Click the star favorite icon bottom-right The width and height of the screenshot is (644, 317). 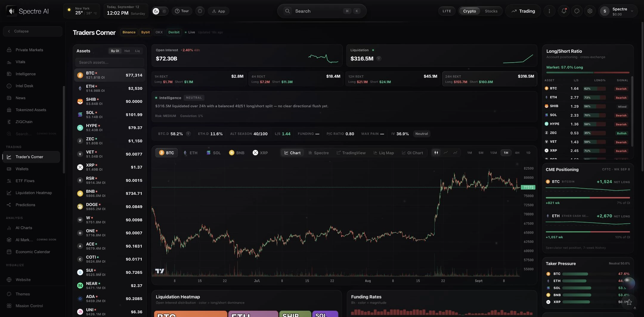point(629,302)
